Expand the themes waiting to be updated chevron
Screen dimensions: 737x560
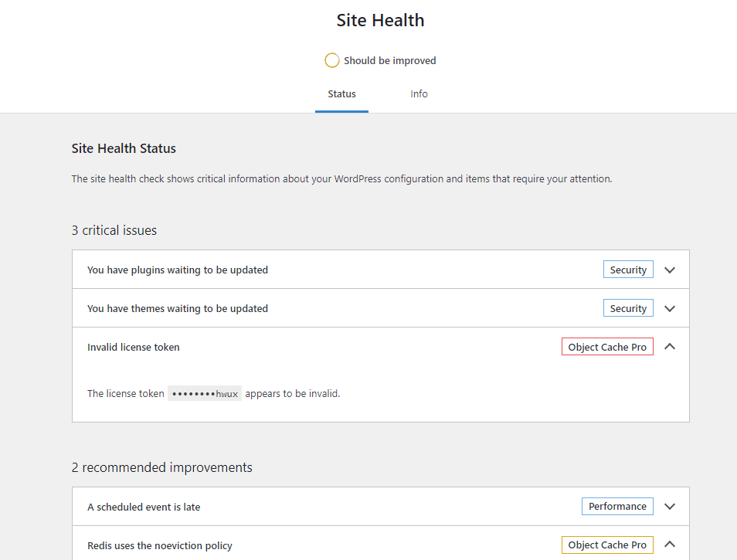point(670,309)
